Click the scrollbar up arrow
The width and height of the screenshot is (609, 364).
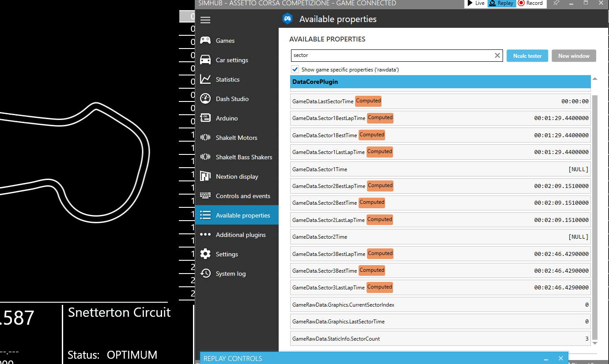(x=594, y=79)
